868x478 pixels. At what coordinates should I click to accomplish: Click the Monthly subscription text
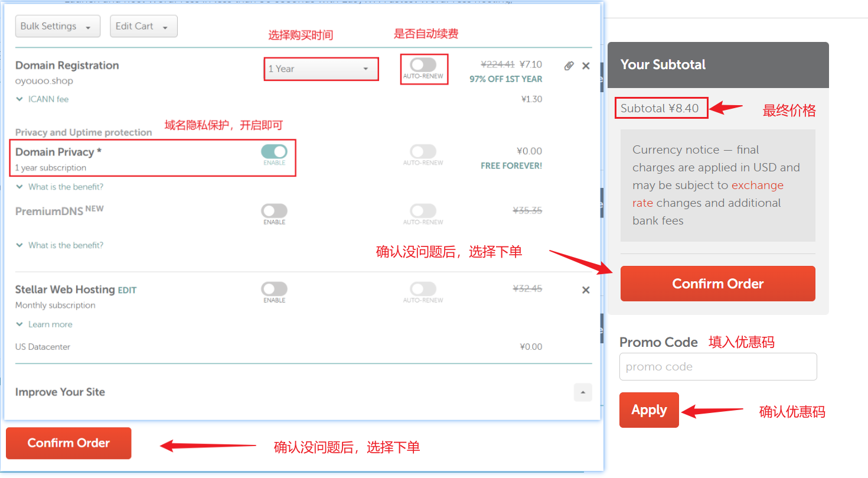coord(56,305)
